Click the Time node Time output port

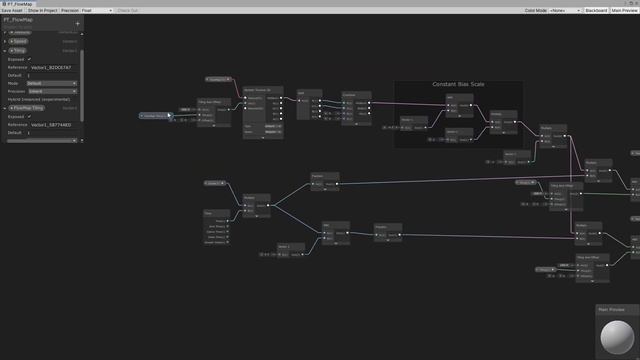coord(227,221)
